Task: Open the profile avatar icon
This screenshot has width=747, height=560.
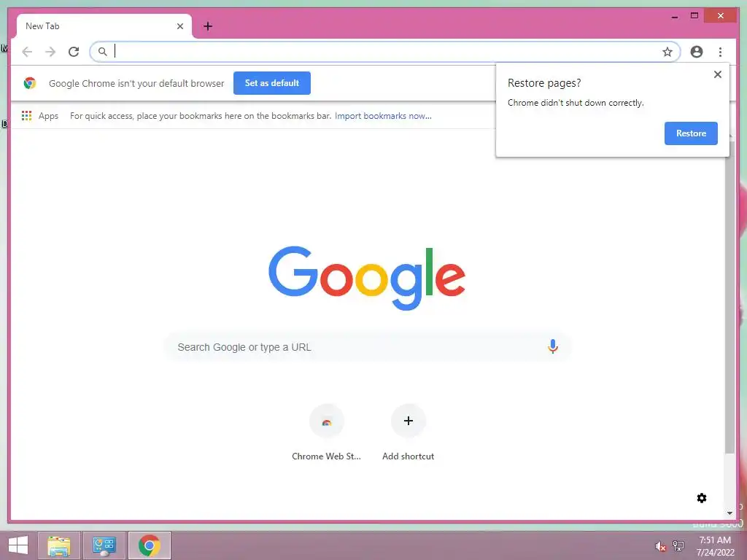Action: pyautogui.click(x=697, y=52)
